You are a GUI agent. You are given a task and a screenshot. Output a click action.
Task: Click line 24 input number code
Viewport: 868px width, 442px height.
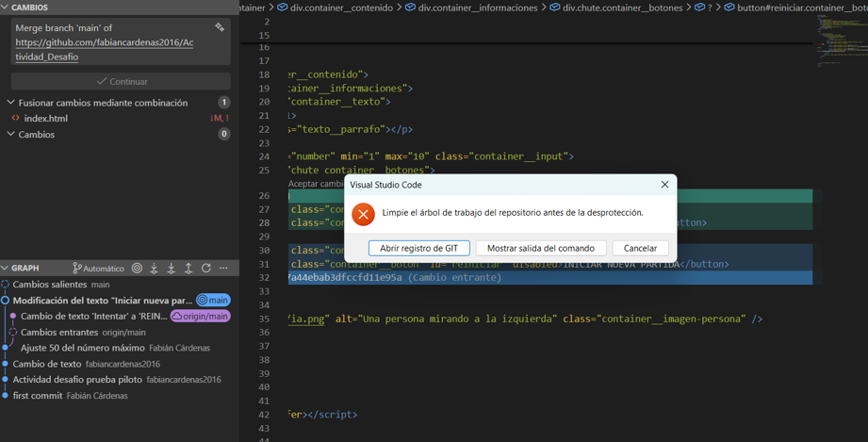click(431, 156)
